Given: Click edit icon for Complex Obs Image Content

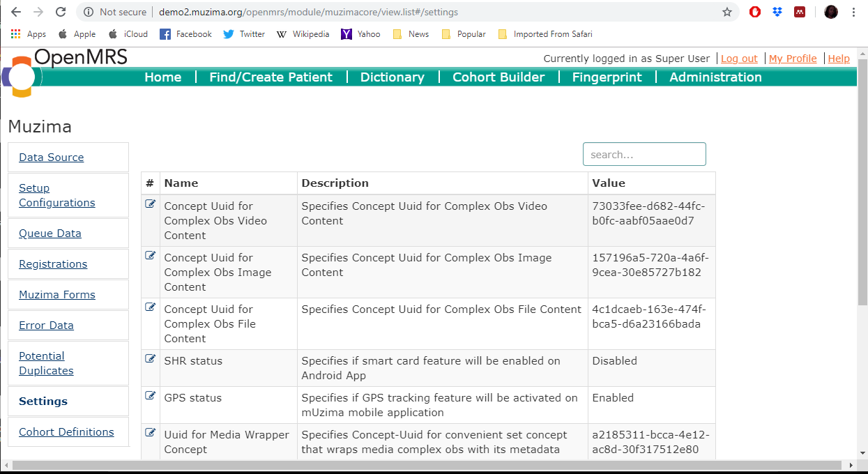Looking at the screenshot, I should point(150,256).
